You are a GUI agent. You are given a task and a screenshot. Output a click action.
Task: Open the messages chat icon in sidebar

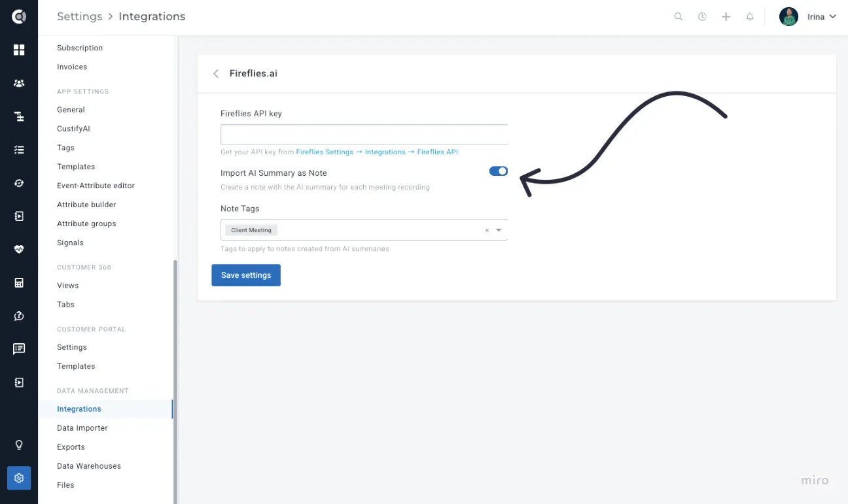pos(19,349)
